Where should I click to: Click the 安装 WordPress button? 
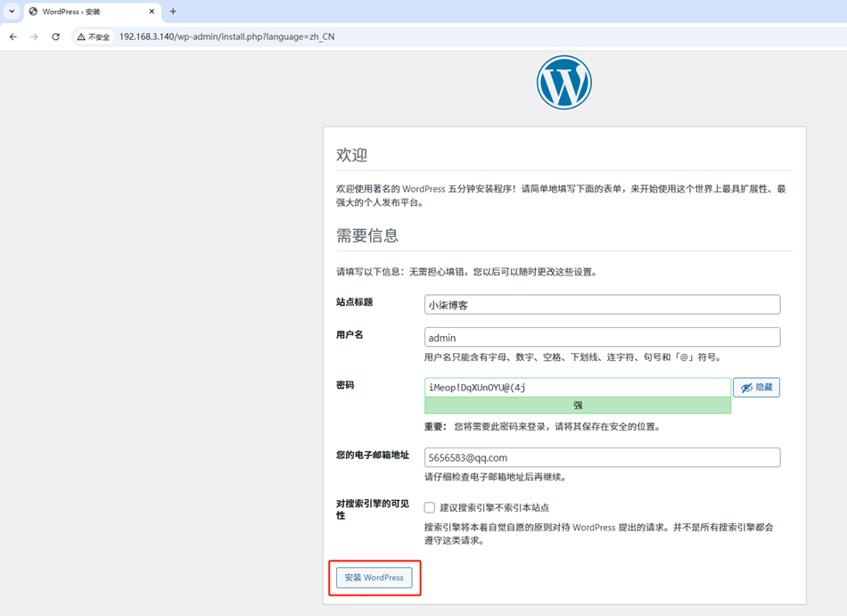[374, 578]
